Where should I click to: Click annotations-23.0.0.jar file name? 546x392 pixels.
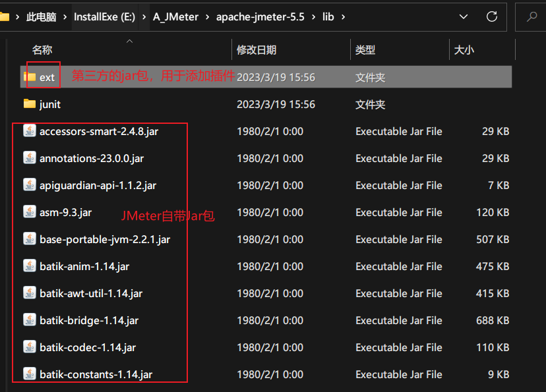coord(92,159)
